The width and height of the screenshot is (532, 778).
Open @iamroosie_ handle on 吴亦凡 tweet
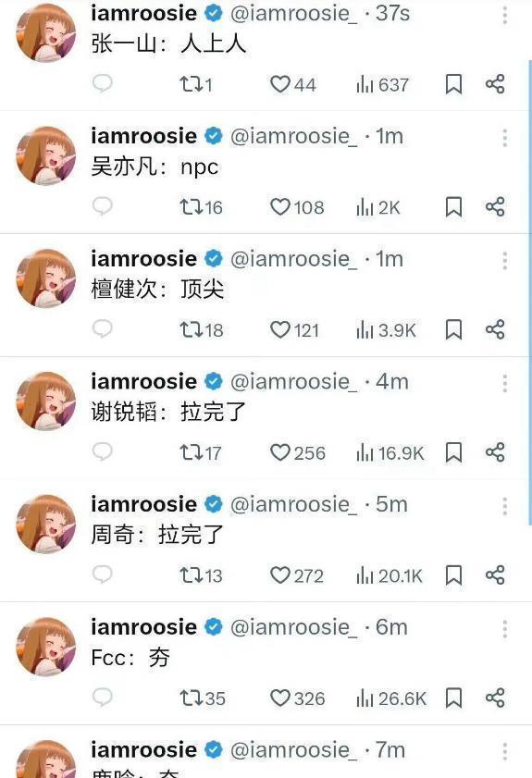point(293,136)
